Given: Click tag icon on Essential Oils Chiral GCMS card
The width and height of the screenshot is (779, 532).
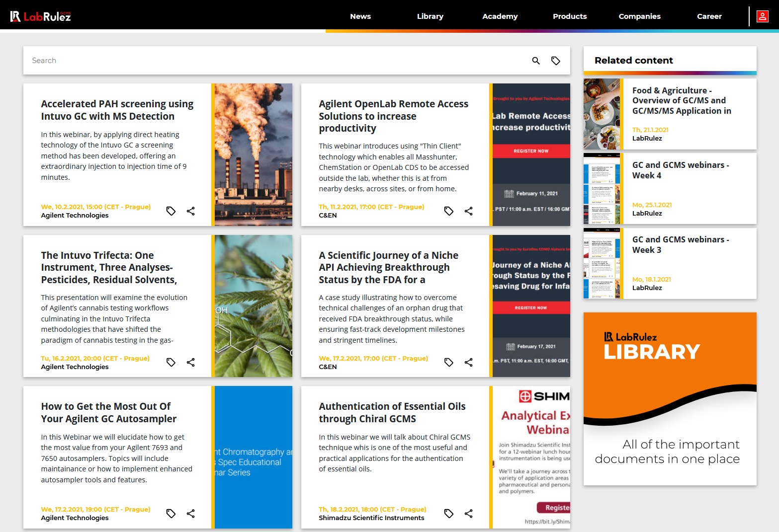Looking at the screenshot, I should [x=449, y=514].
